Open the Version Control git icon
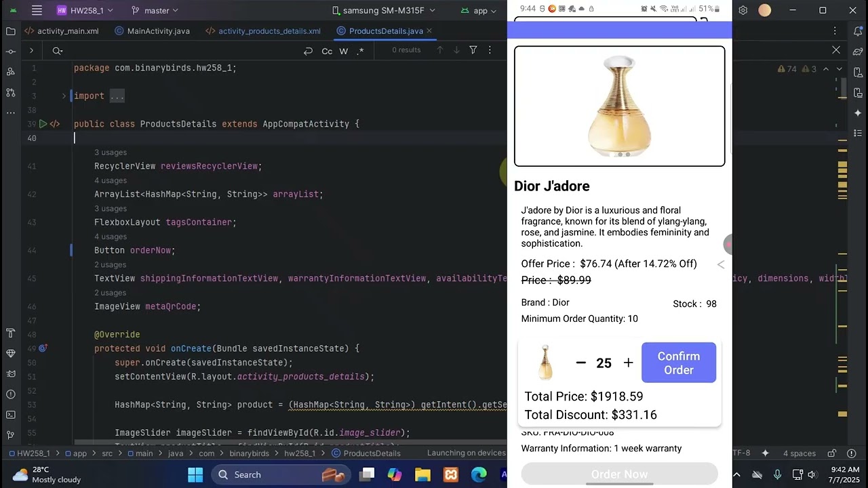 [10, 435]
